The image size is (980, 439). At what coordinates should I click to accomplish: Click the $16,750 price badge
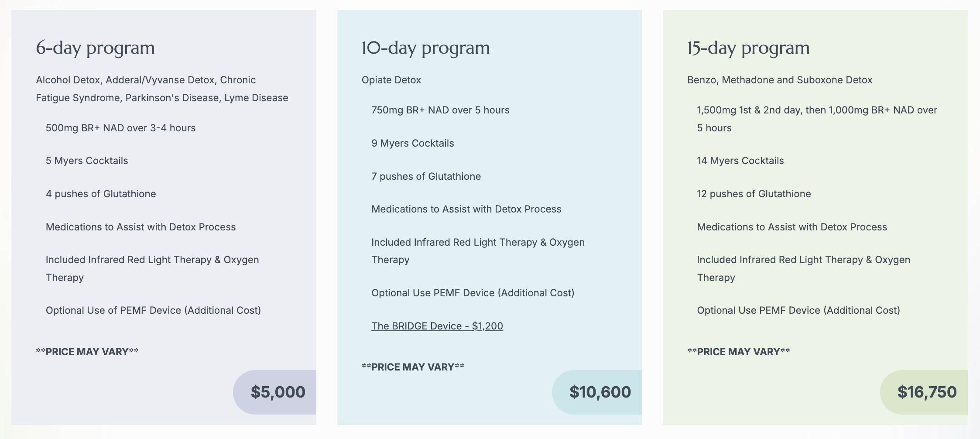tap(926, 392)
